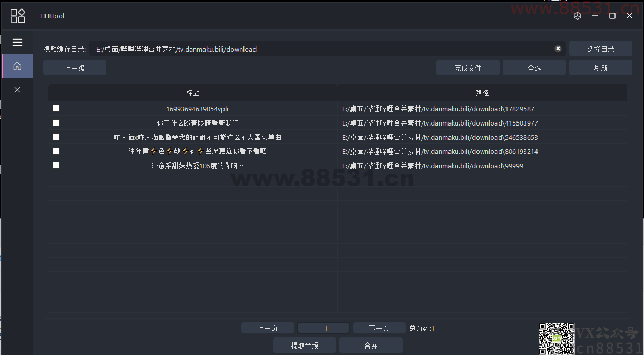Go to next page with 下一页

click(x=379, y=328)
